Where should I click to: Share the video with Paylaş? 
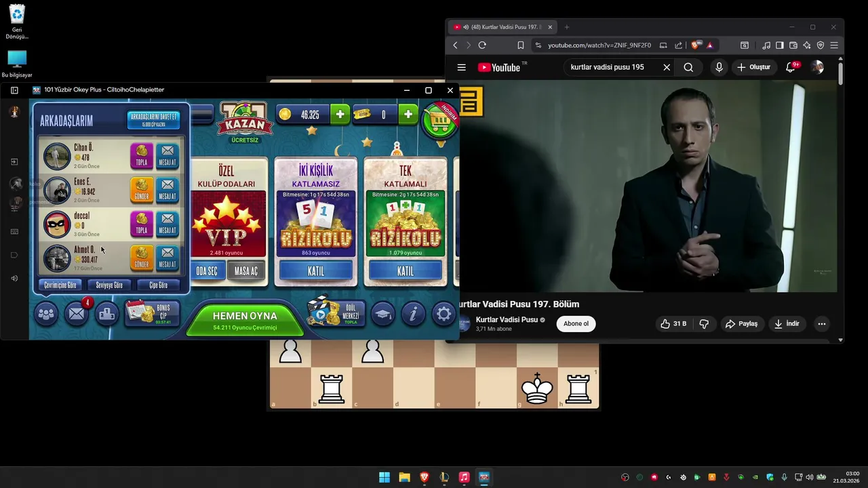click(x=741, y=324)
